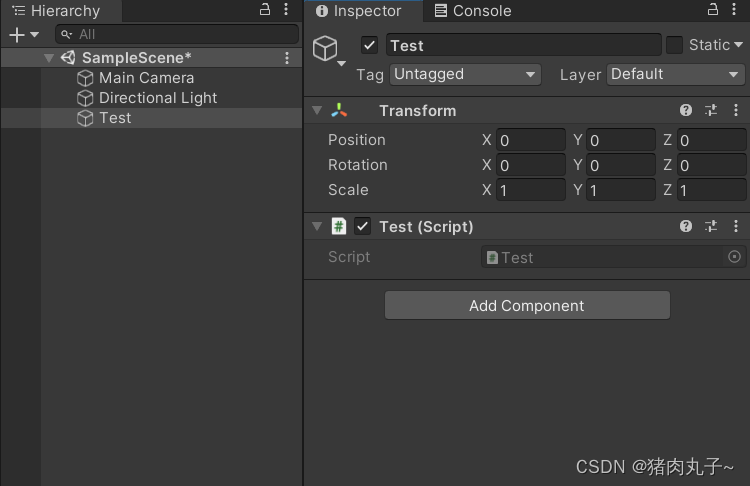750x486 pixels.
Task: Open the Transform presets menu
Action: pyautogui.click(x=711, y=110)
